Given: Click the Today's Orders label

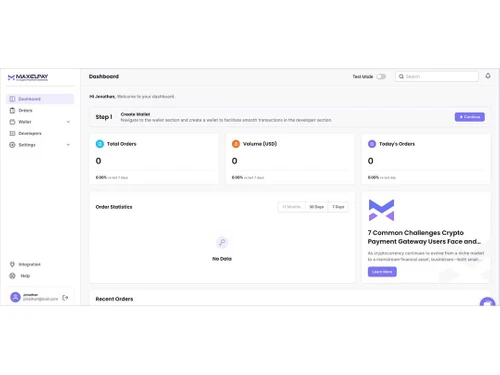Looking at the screenshot, I should [397, 144].
